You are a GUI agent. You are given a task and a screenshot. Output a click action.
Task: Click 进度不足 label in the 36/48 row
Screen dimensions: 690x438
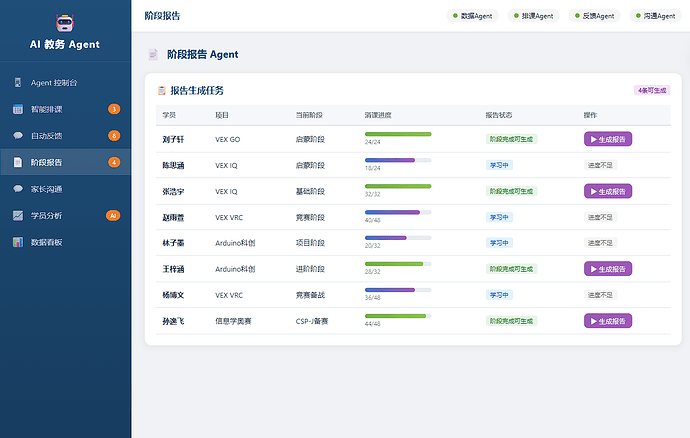pos(600,294)
